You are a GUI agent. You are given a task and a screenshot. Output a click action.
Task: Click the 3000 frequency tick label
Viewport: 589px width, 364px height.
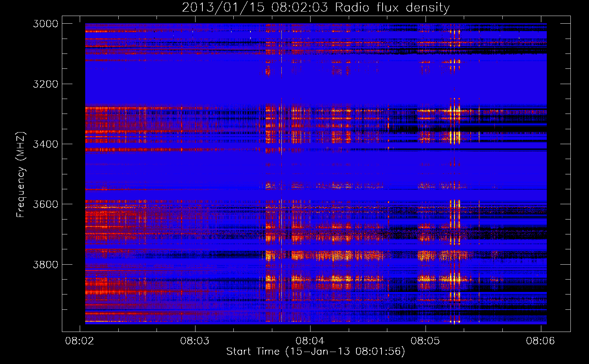click(46, 24)
